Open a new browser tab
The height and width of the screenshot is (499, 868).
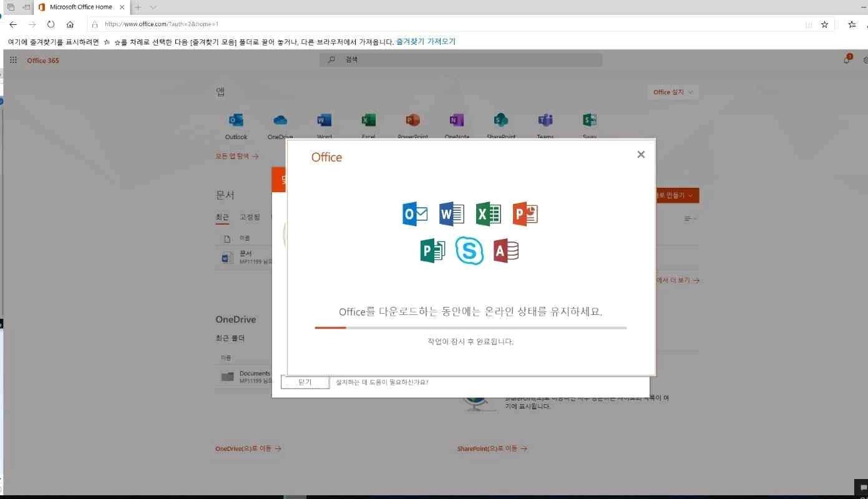point(138,7)
